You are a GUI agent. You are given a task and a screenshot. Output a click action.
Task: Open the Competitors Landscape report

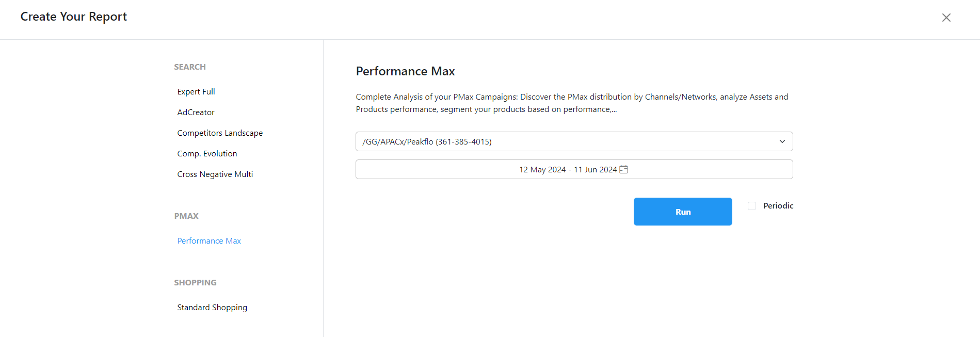[x=220, y=133]
